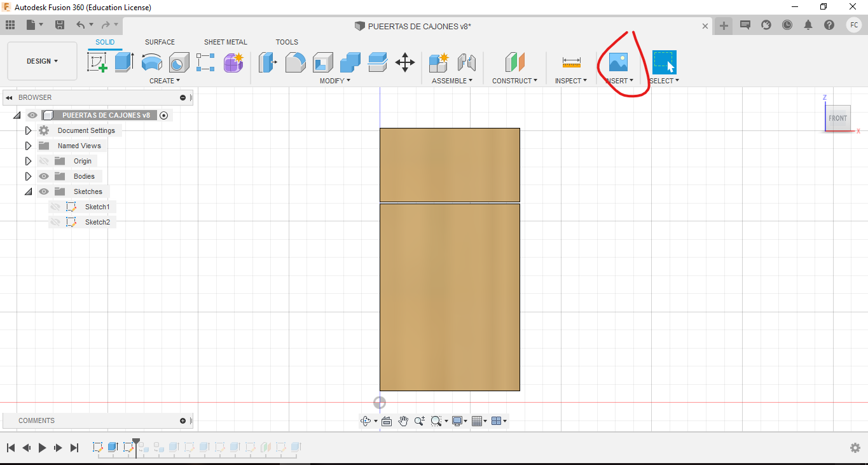Screen dimensions: 868x465
Task: Hide the Bodies folder using its eye
Action: point(44,176)
